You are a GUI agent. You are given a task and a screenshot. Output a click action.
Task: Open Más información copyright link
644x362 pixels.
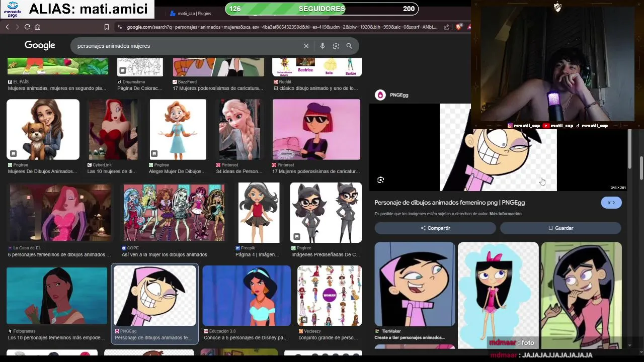pos(505,214)
